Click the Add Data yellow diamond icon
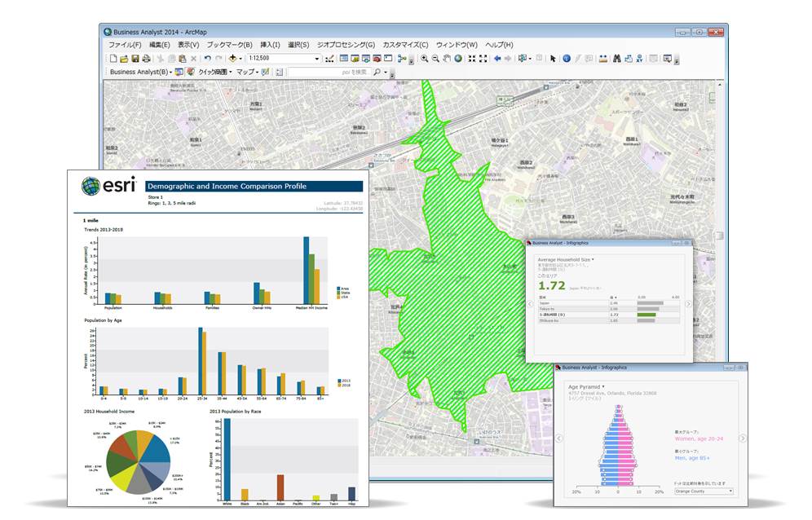This screenshot has height=520, width=812. point(232,59)
